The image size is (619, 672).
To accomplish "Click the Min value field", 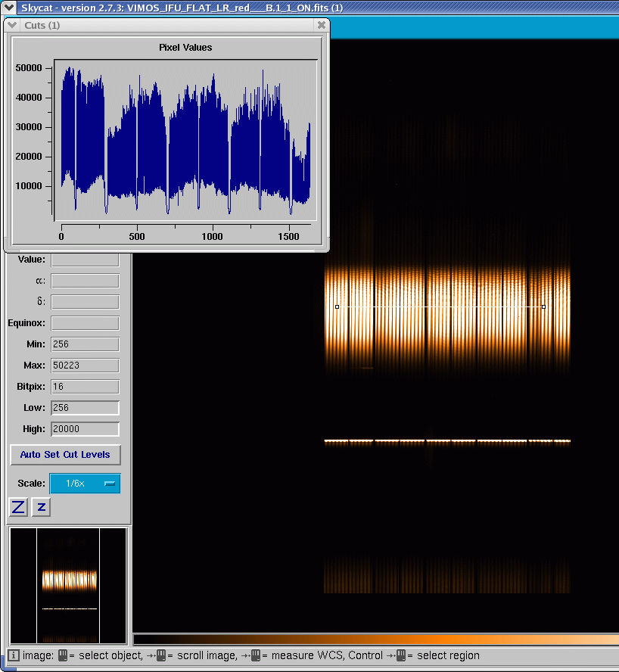I will (85, 344).
